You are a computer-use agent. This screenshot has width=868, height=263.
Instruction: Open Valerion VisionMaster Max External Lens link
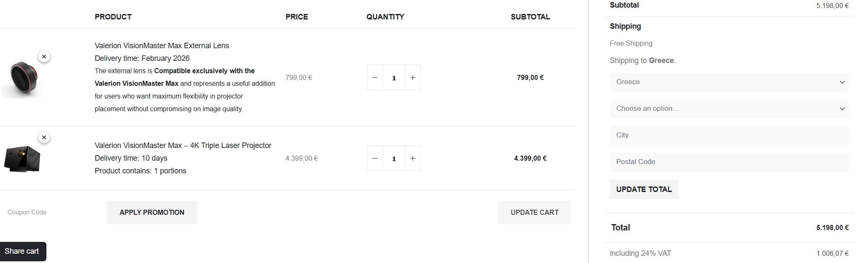coord(162,46)
